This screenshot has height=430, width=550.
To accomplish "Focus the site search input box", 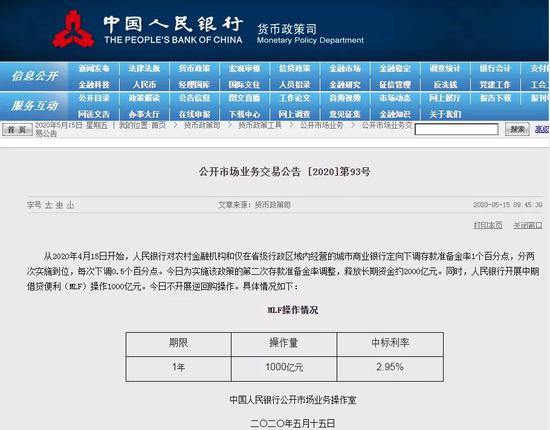I will click(456, 129).
